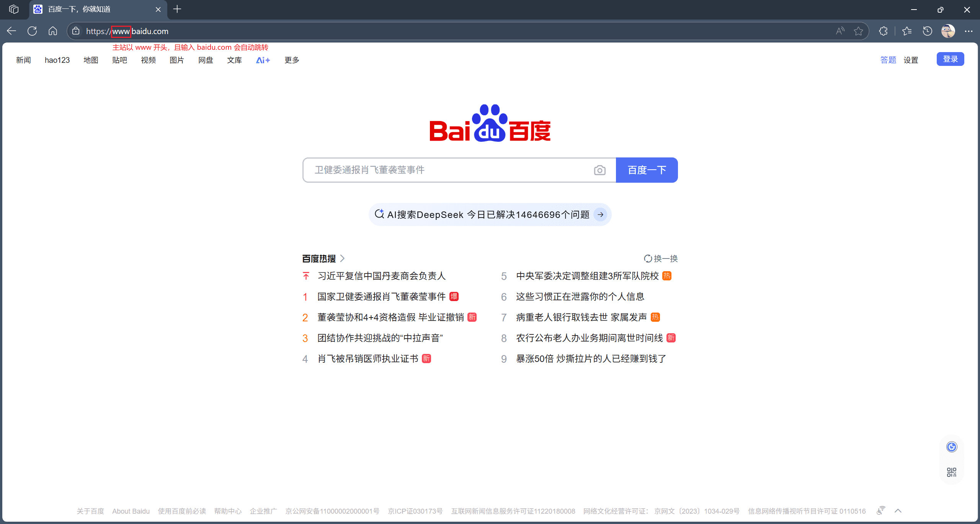Open accessibility icon in footer
The height and width of the screenshot is (524, 980).
(881, 511)
